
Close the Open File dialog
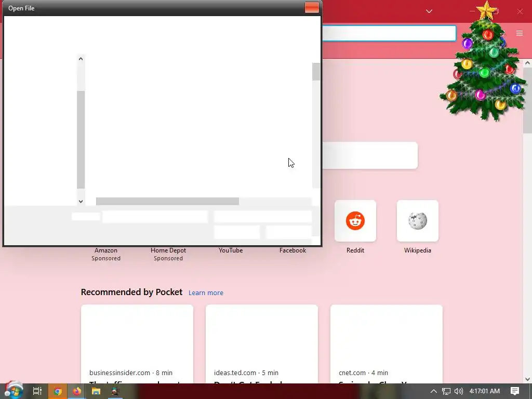click(x=312, y=8)
